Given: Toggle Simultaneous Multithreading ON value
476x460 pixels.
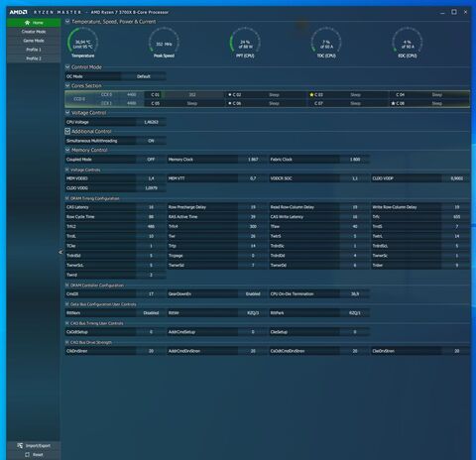Looking at the screenshot, I should [151, 141].
